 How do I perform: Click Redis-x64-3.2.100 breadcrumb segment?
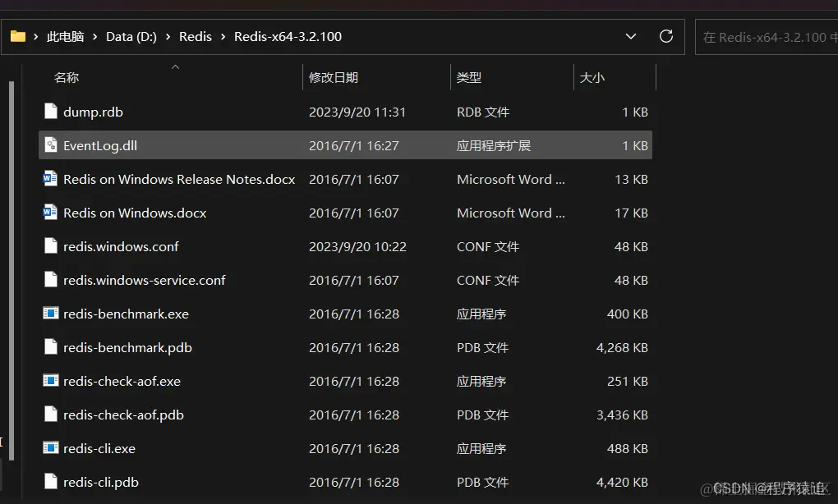(288, 37)
